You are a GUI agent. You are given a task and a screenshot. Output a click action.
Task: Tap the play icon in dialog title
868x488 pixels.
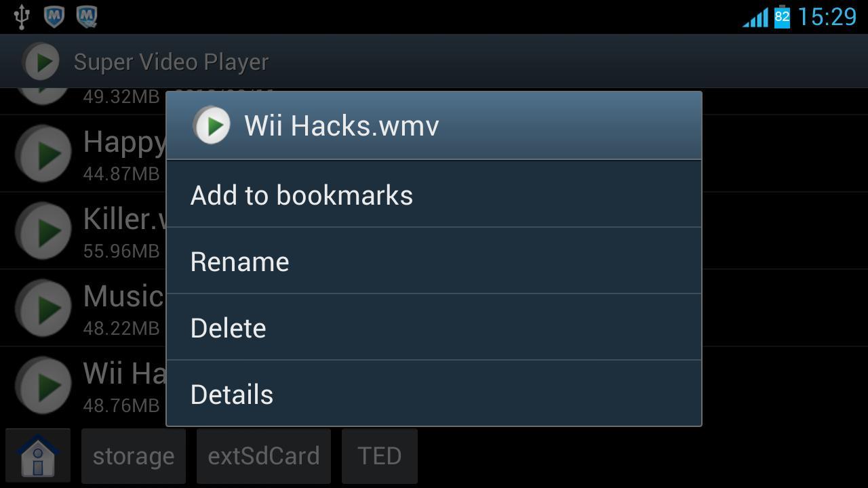pos(212,125)
